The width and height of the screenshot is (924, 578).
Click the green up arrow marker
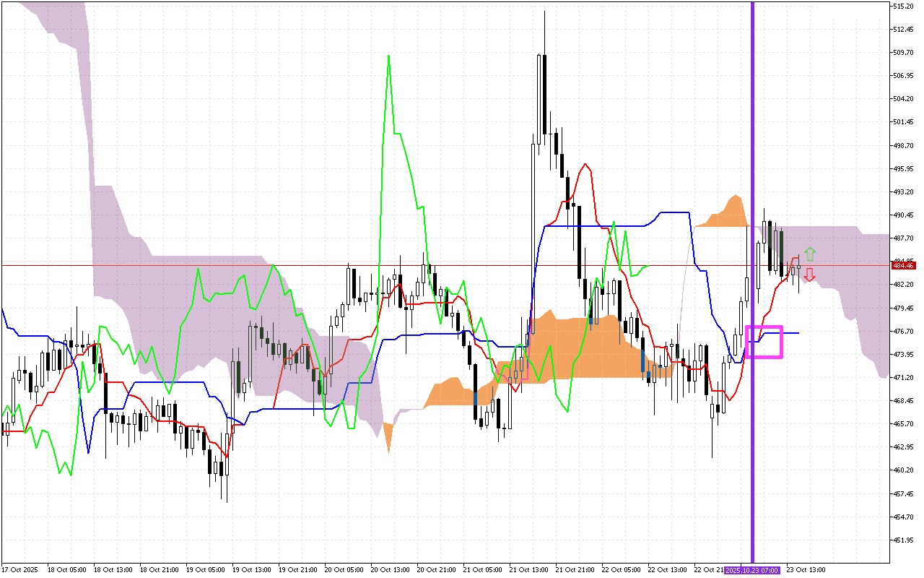(810, 254)
